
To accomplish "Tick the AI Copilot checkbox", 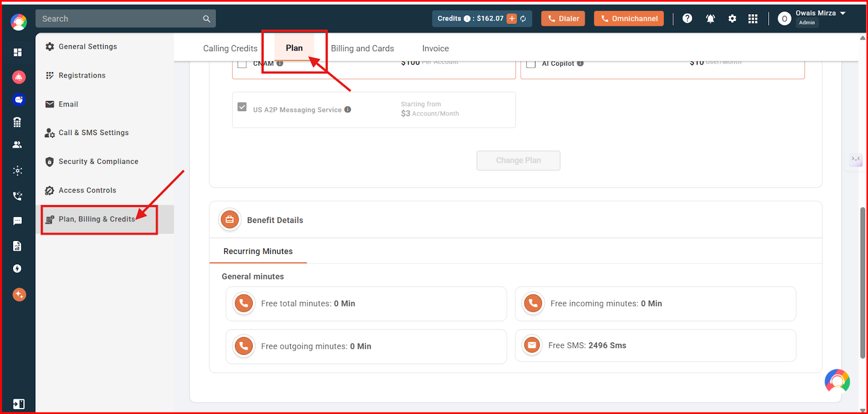I will coord(531,64).
